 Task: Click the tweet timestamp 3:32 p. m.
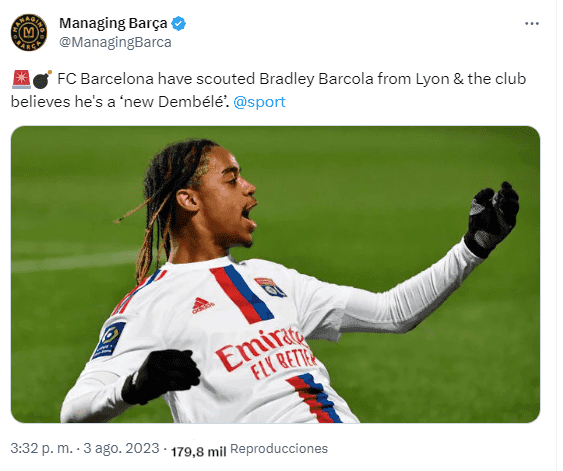click(41, 448)
